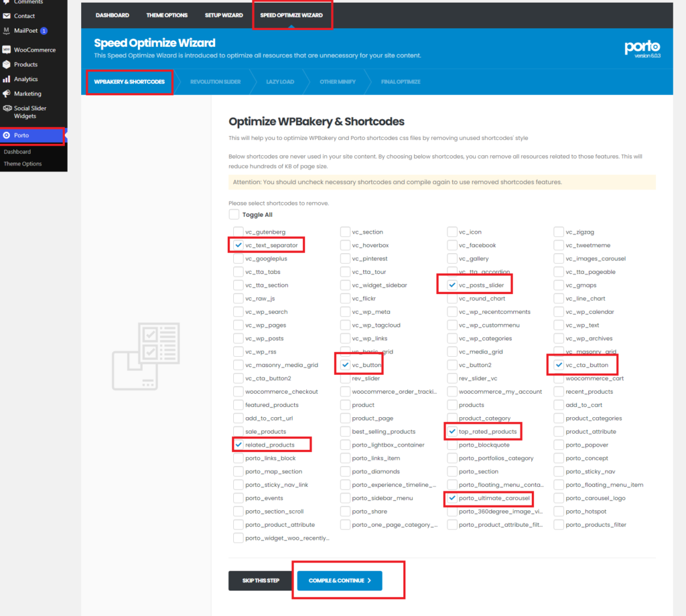Uncheck vc_posts_slider checkbox
686x616 pixels.
[452, 285]
